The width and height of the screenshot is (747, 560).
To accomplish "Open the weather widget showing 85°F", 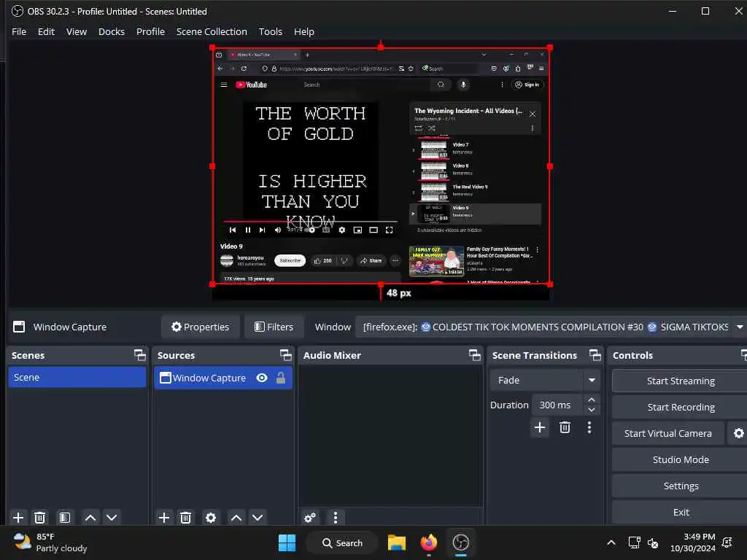I will click(50, 542).
